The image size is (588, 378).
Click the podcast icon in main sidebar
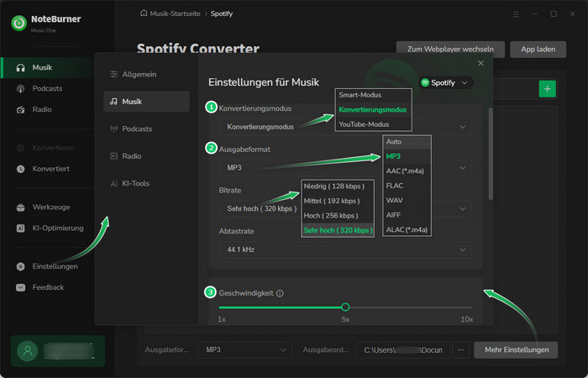pyautogui.click(x=21, y=89)
